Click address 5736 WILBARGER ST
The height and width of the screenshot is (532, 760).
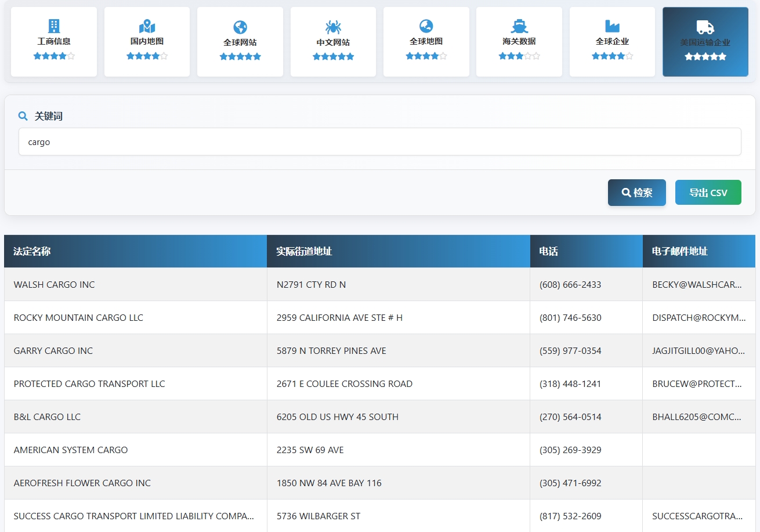319,516
